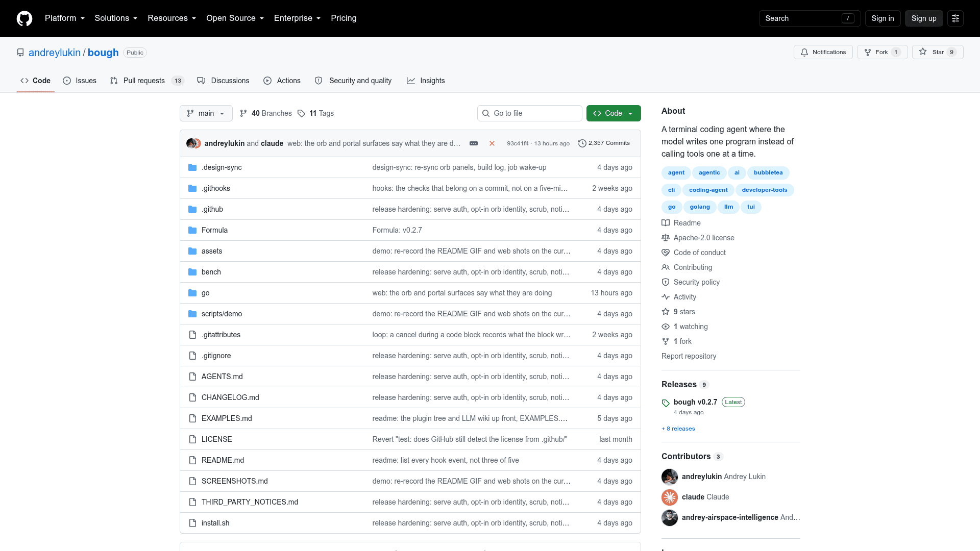Open the + 8 releases link
This screenshot has width=980, height=551.
pyautogui.click(x=678, y=429)
